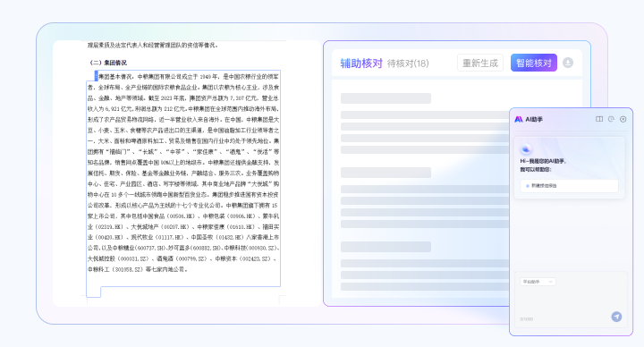This screenshot has height=347, width=644.
Task: Click the AI助手 panel title text
Action: pyautogui.click(x=534, y=119)
